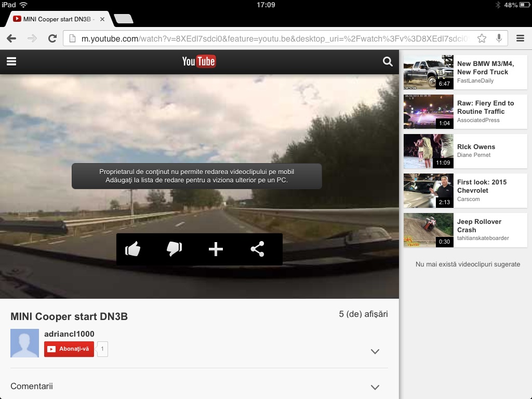
Task: Add video to playlist with plus icon
Action: click(216, 249)
